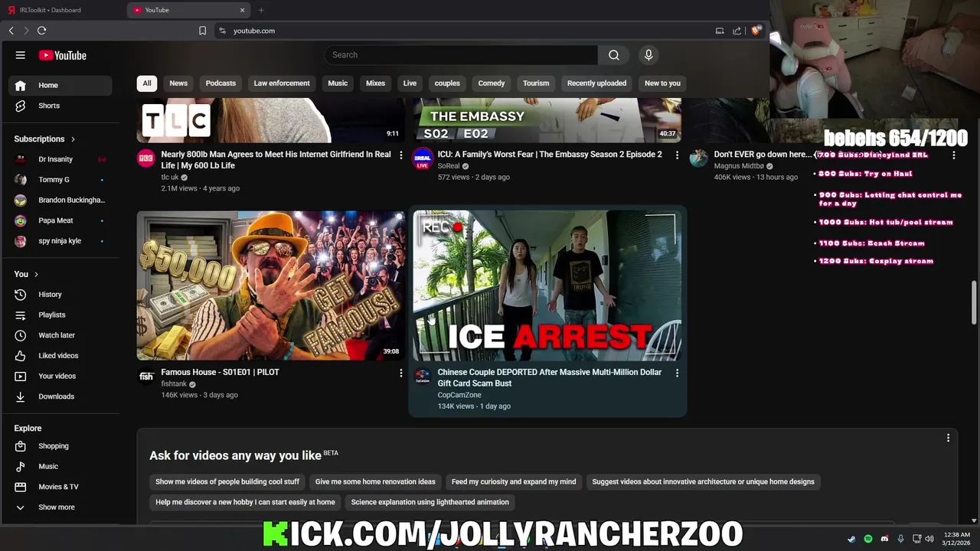The image size is (980, 551).
Task: Select the News filter chip
Action: (178, 83)
